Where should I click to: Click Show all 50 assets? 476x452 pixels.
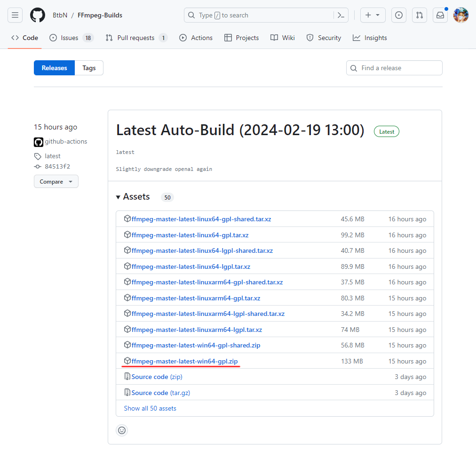(150, 408)
